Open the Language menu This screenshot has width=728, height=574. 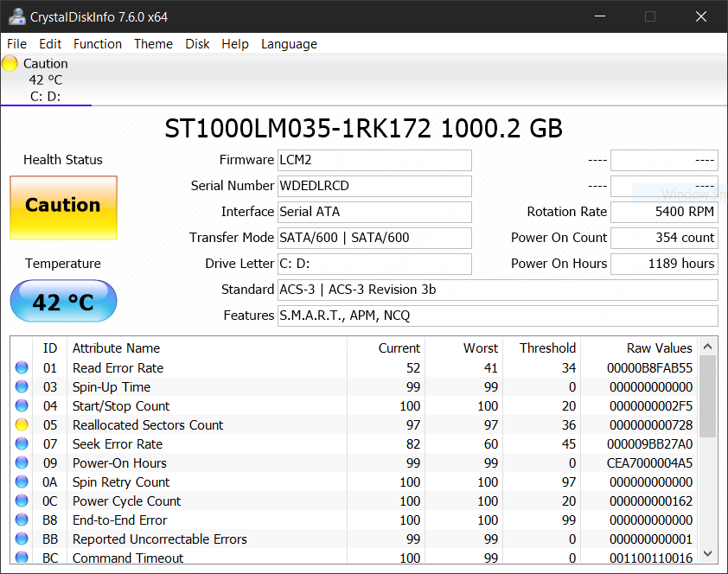(289, 44)
